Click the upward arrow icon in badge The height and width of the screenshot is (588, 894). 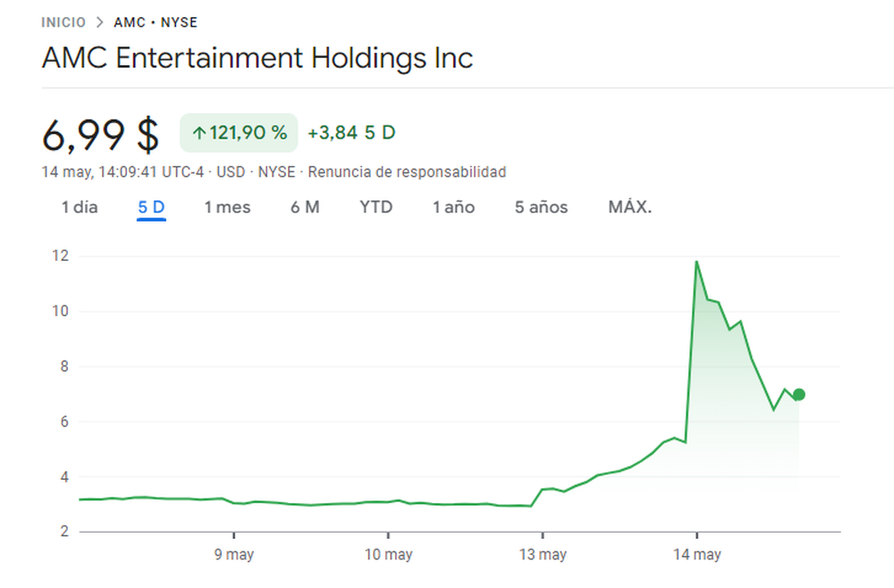tap(199, 133)
